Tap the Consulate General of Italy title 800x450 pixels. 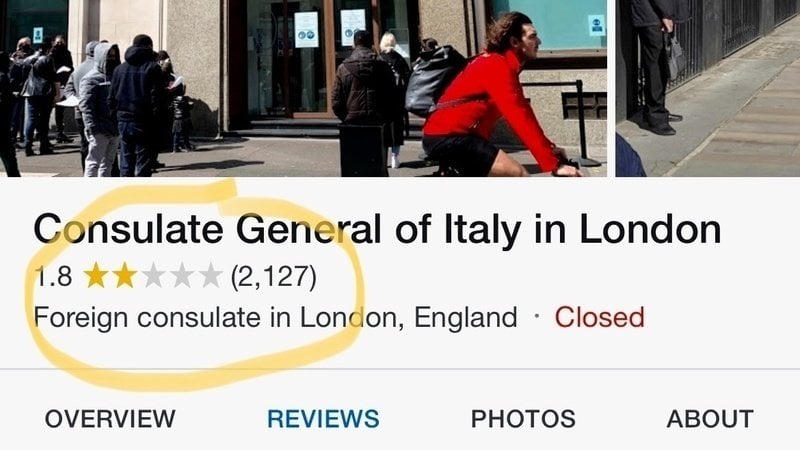tap(377, 230)
